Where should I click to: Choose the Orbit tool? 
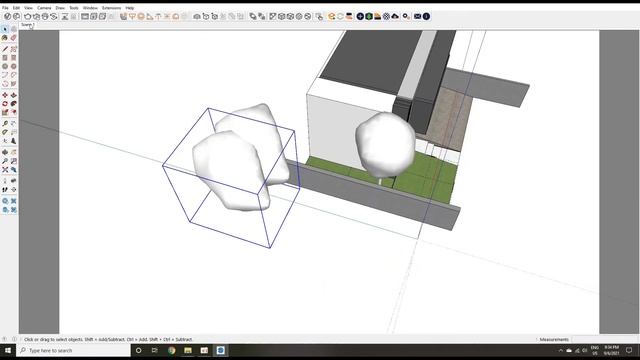click(5, 152)
